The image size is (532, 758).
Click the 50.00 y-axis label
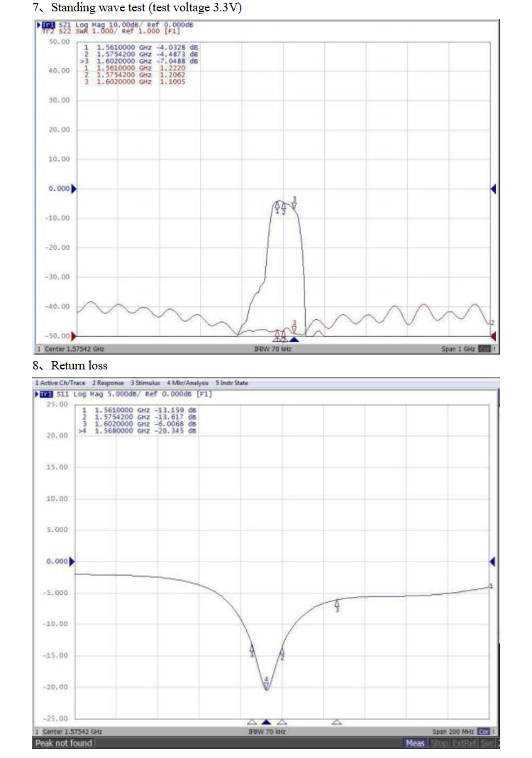[60, 42]
